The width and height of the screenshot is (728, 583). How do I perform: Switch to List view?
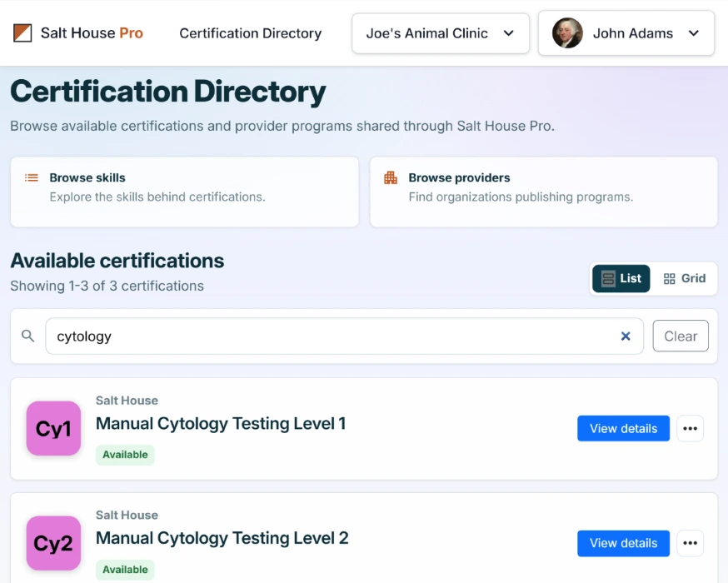point(621,278)
